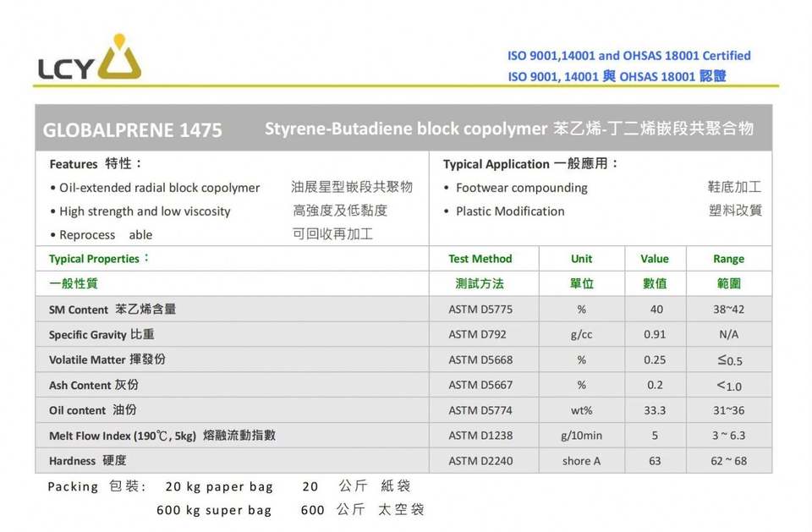Click the 'Styrene-Butadiene block copolymer' title
Screen dimensions: 812x532
click(406, 129)
